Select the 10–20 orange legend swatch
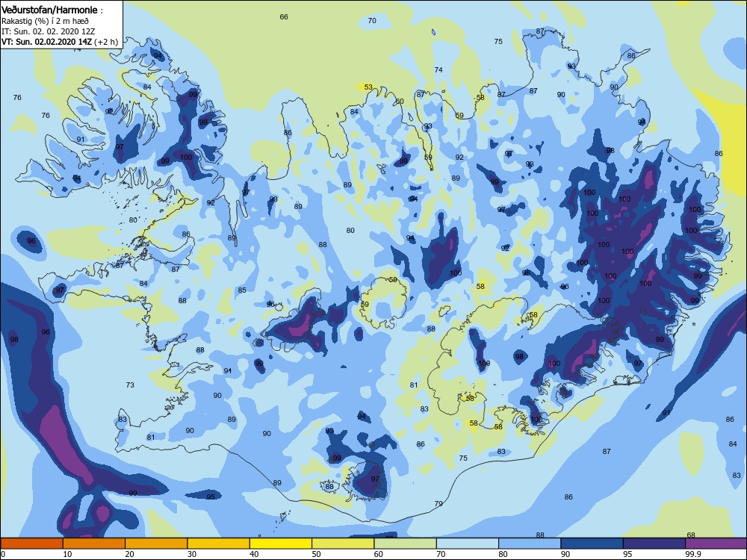 pos(94,544)
